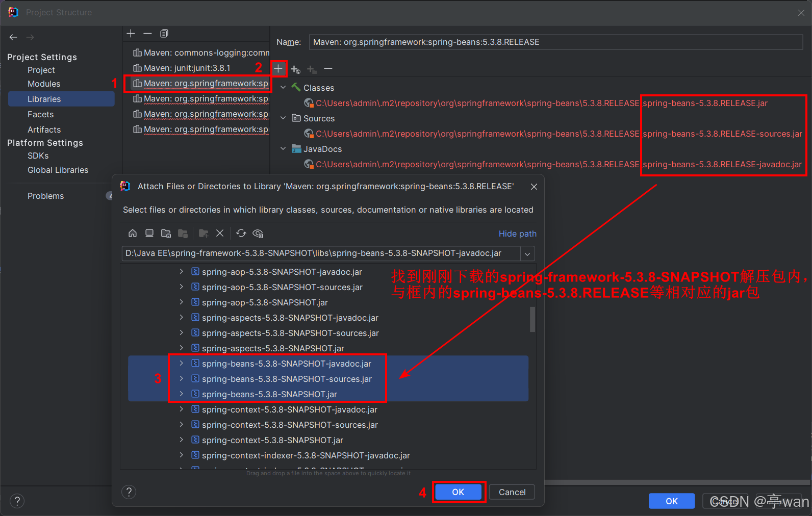Select spring-beans-5.3.8.RELEASE-sources.jar entry
Image resolution: width=812 pixels, height=516 pixels.
click(x=553, y=134)
